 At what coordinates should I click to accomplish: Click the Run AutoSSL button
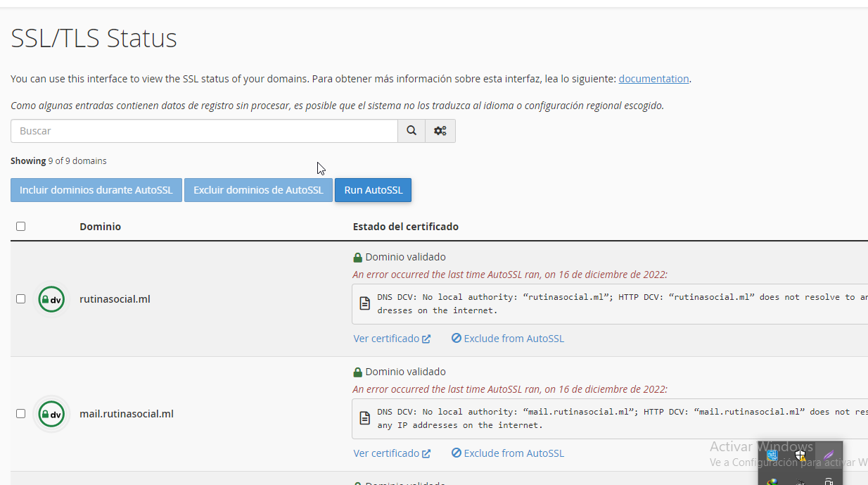point(374,190)
